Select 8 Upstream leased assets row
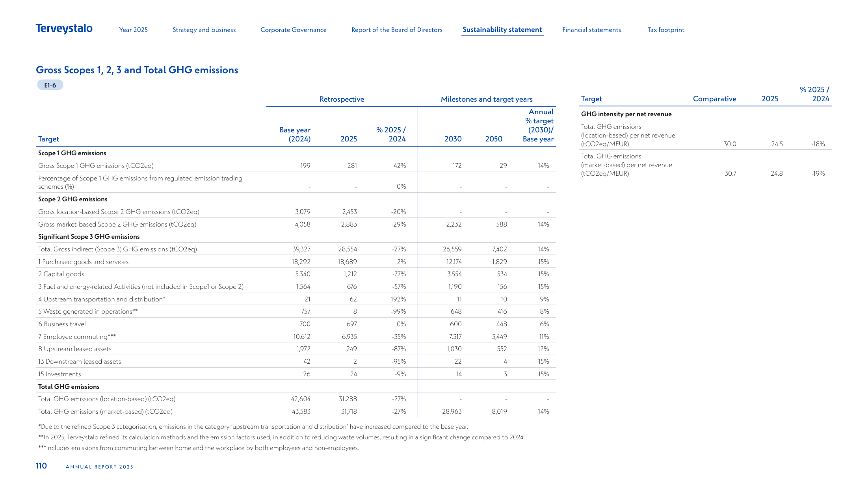Viewport: 868px width, 489px height. (x=75, y=349)
